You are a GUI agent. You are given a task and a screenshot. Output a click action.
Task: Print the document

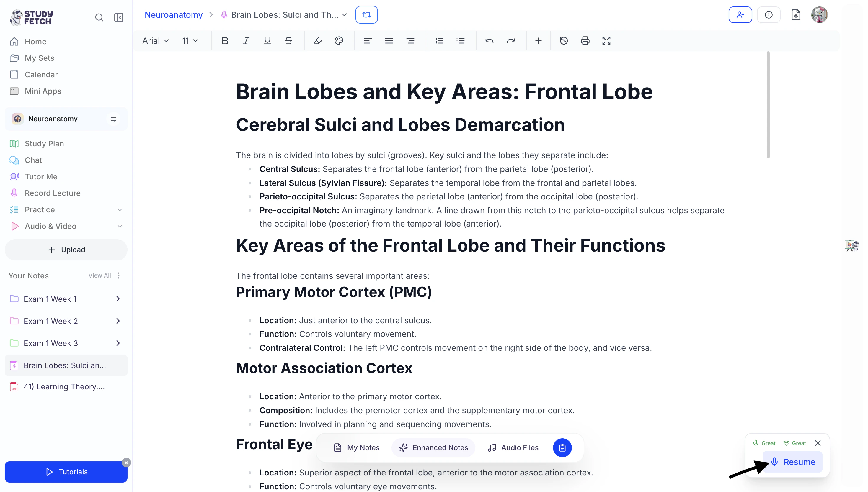coord(585,41)
